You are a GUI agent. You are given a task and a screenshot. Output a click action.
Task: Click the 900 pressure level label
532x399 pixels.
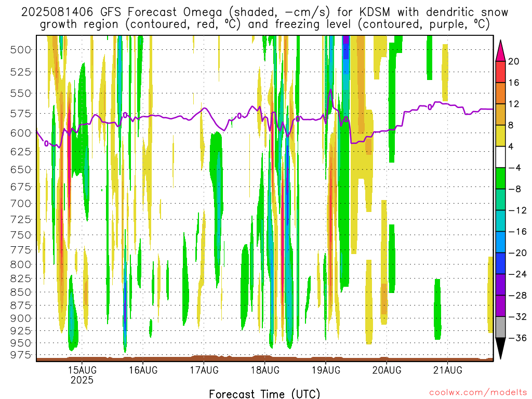[x=20, y=318]
